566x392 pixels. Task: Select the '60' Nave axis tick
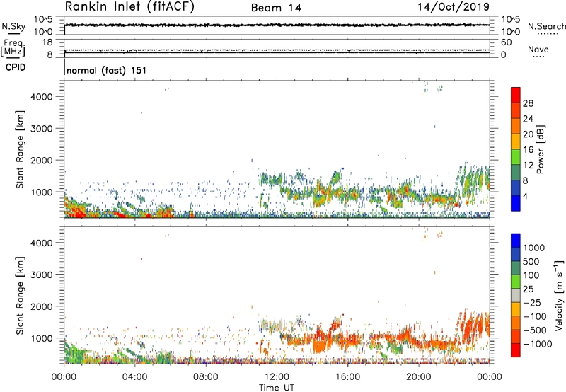[506, 42]
